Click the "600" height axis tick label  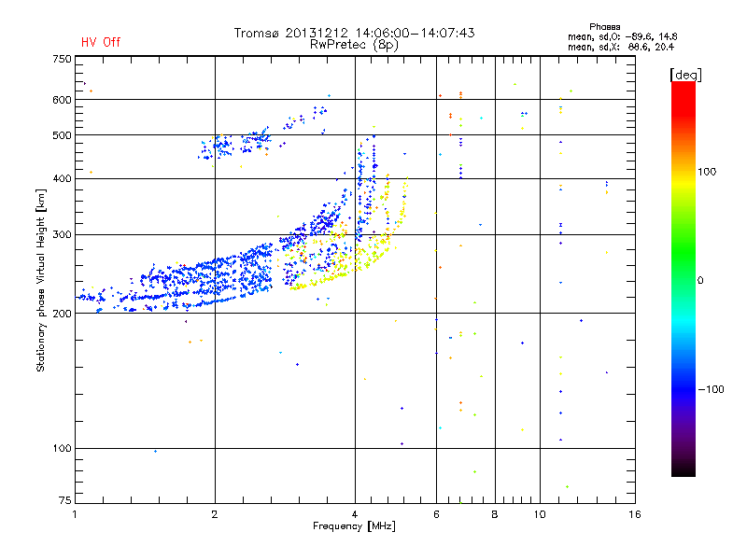62,100
